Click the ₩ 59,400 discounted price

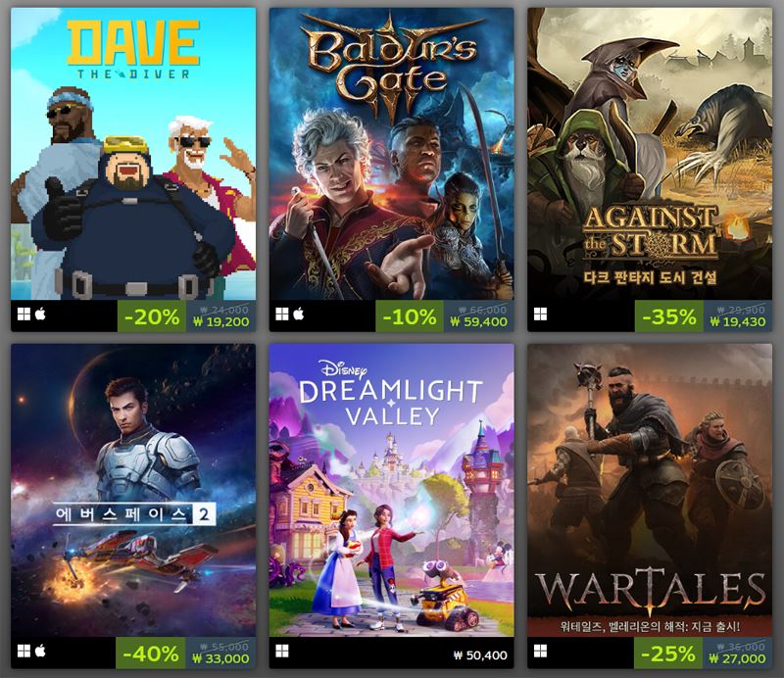[478, 322]
